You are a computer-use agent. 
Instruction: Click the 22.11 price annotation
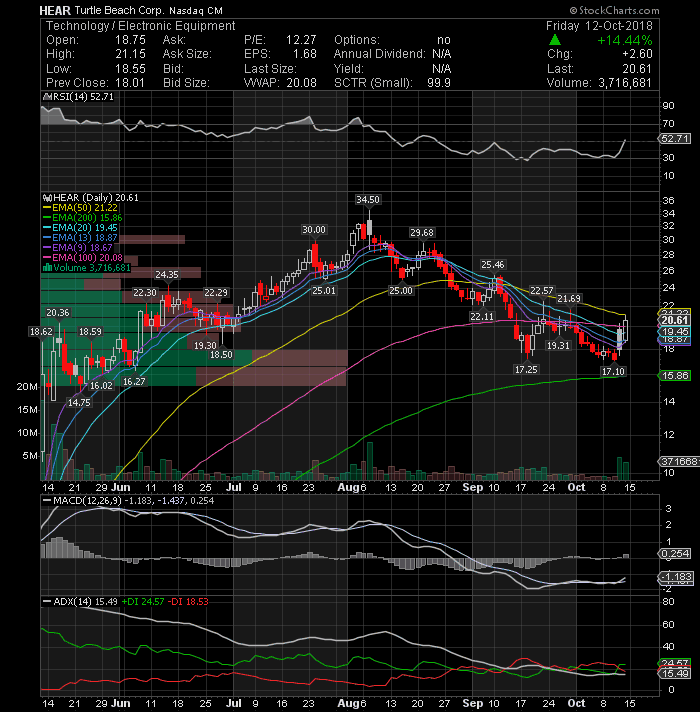click(482, 316)
